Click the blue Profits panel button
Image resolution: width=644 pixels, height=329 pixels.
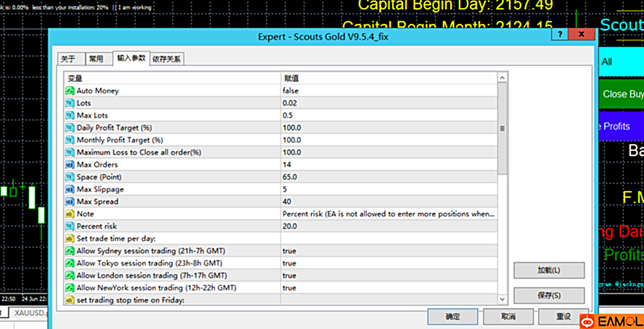[x=621, y=126]
